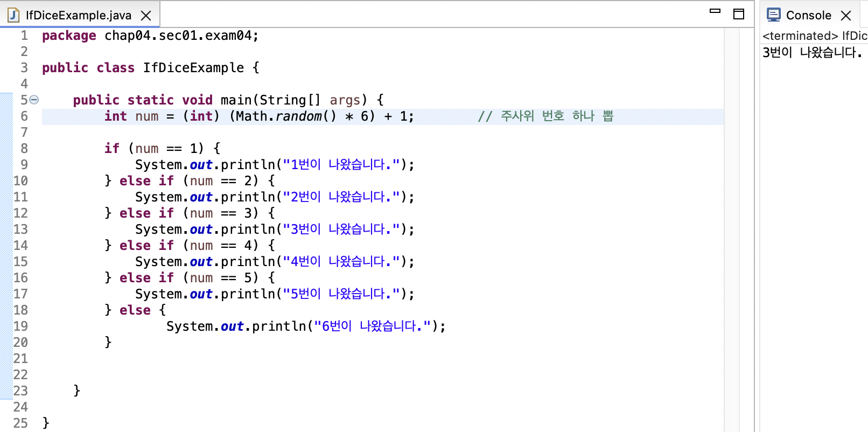
Task: Click the Java file icon on editor tab
Action: coord(13,15)
